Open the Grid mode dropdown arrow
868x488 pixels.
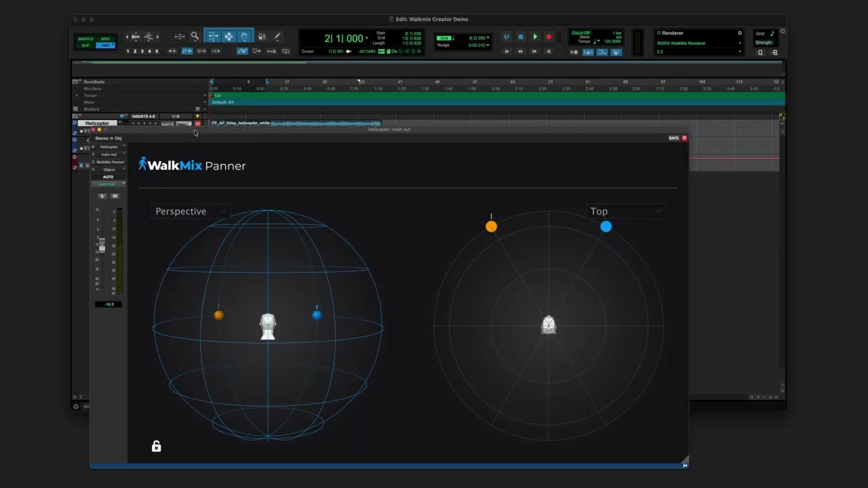(x=113, y=45)
